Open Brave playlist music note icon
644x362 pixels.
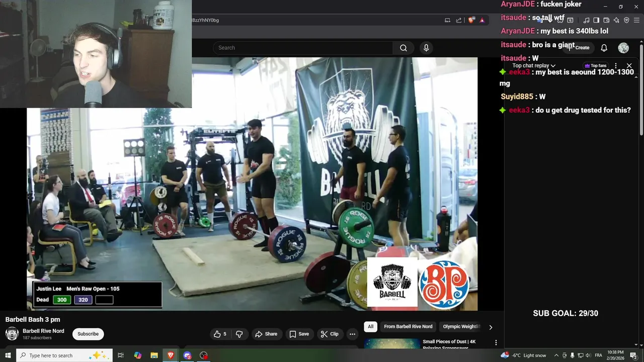586,20
